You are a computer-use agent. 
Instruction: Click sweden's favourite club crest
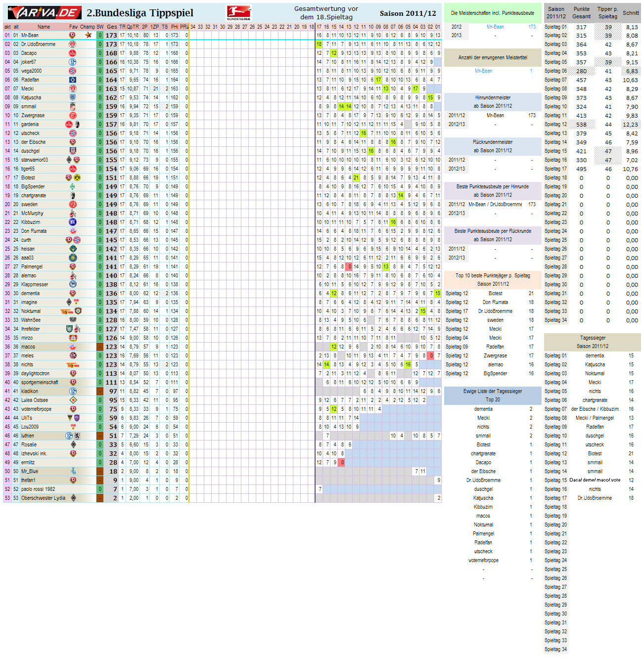tap(73, 204)
